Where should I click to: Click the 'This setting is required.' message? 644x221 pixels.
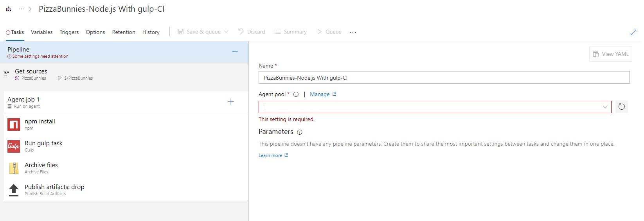coord(286,119)
